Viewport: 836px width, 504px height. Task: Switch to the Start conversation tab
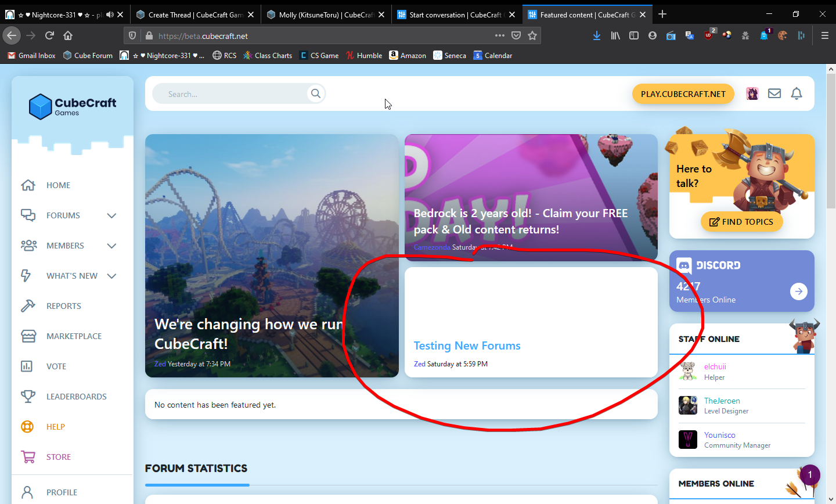pyautogui.click(x=456, y=15)
